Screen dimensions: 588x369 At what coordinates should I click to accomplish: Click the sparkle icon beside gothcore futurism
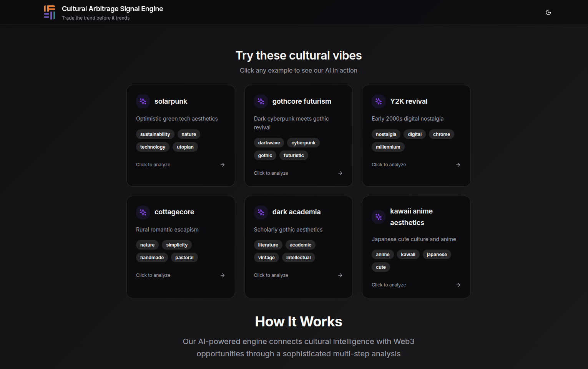click(261, 101)
